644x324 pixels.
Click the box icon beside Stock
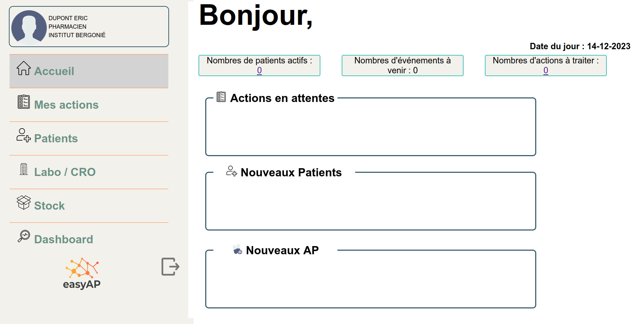tap(24, 203)
